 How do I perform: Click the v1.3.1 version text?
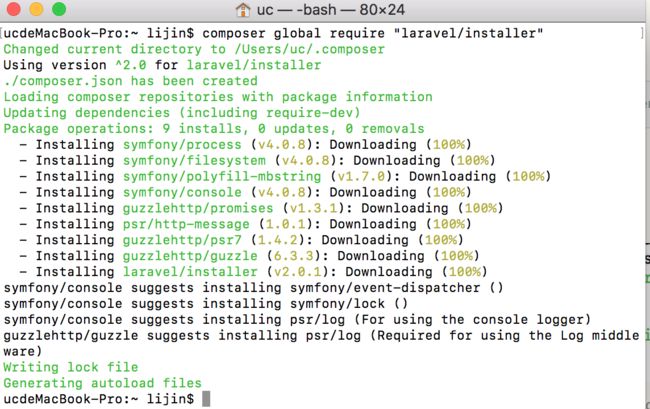(313, 208)
